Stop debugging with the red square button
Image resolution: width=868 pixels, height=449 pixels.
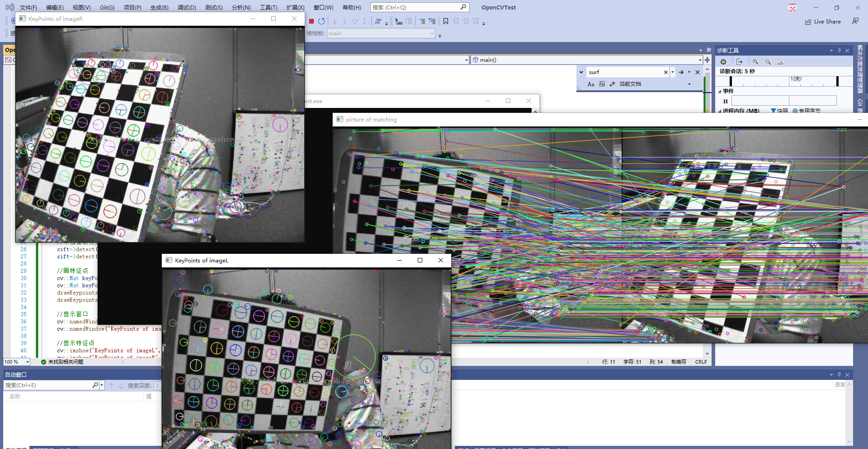[x=311, y=21]
